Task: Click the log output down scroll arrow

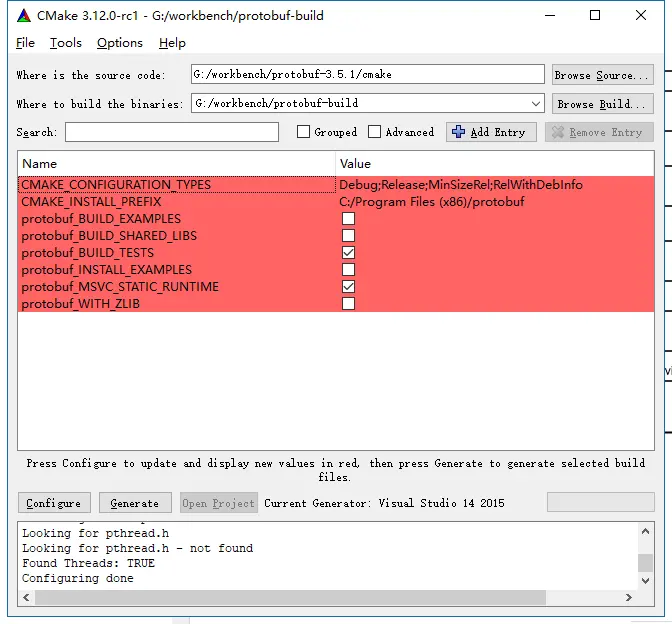Action: 645,581
